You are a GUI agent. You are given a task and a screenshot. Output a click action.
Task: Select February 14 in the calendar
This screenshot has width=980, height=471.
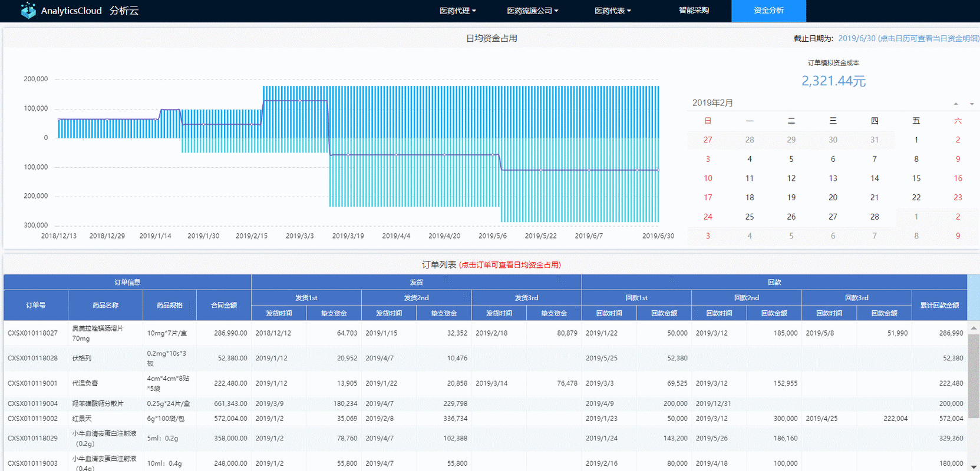(x=875, y=178)
